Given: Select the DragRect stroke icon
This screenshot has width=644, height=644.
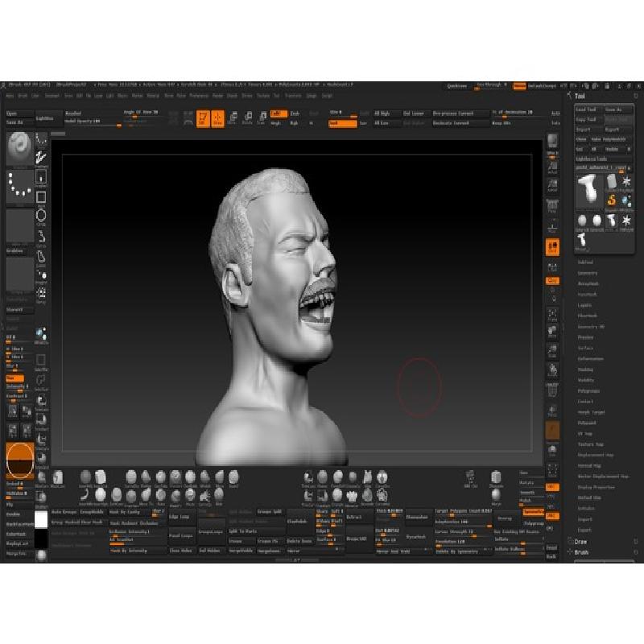Looking at the screenshot, I should coord(41,178).
